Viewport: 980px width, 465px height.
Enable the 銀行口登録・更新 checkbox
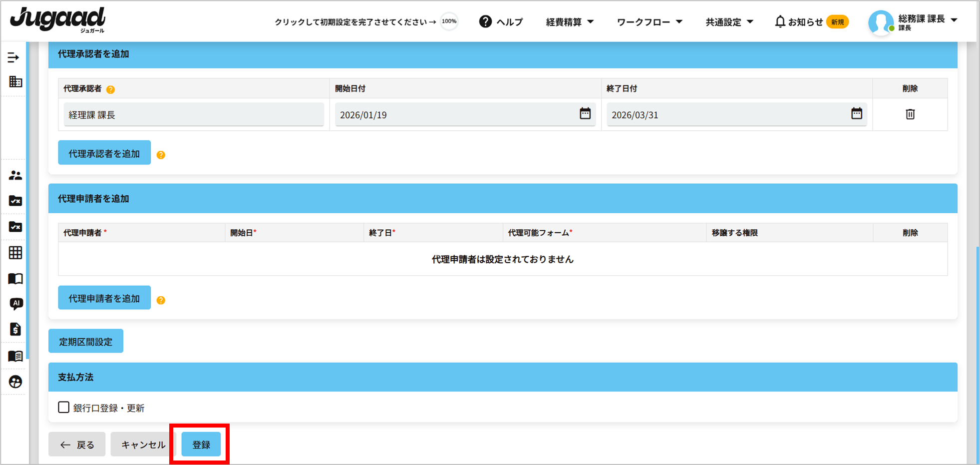pyautogui.click(x=64, y=408)
